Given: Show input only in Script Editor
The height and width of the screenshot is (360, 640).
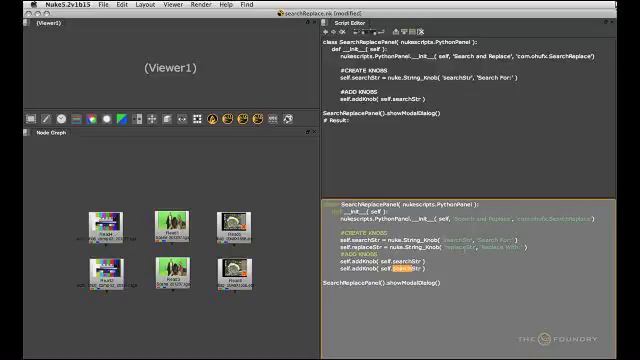Looking at the screenshot, I should [x=396, y=32].
